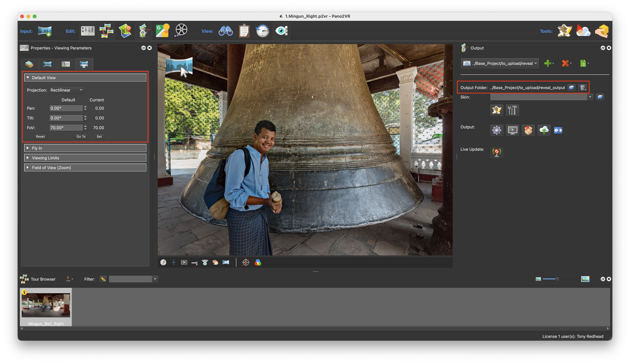The height and width of the screenshot is (364, 630).
Task: Switch to the User Data properties tab
Action: (x=66, y=64)
